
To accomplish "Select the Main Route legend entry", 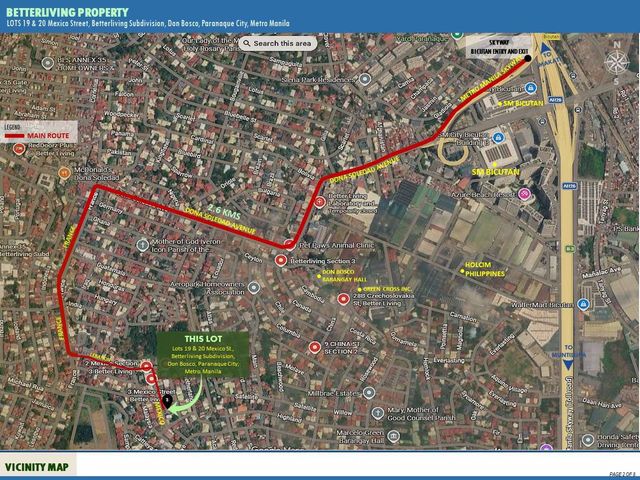I will point(37,136).
